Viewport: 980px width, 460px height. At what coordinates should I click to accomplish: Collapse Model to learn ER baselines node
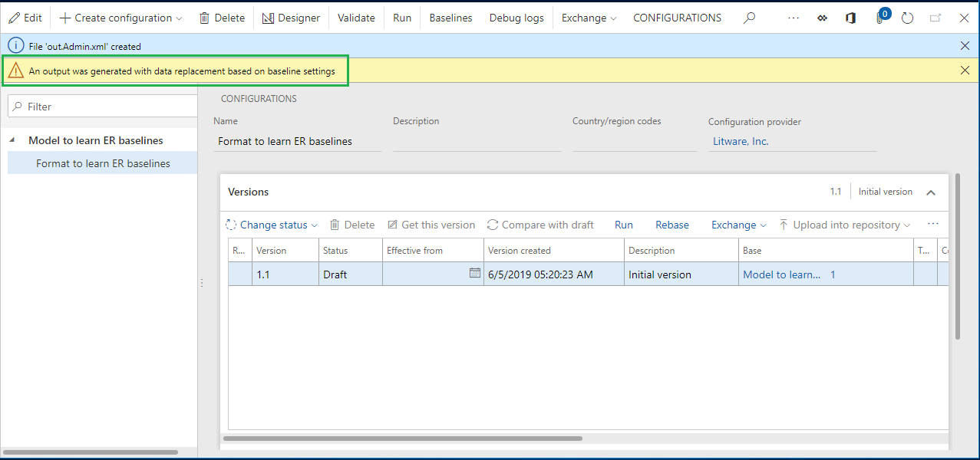click(x=12, y=140)
